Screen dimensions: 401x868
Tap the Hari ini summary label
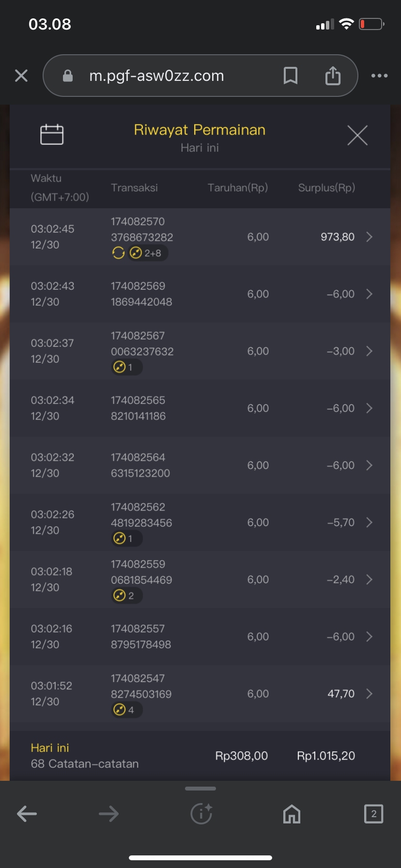[50, 748]
